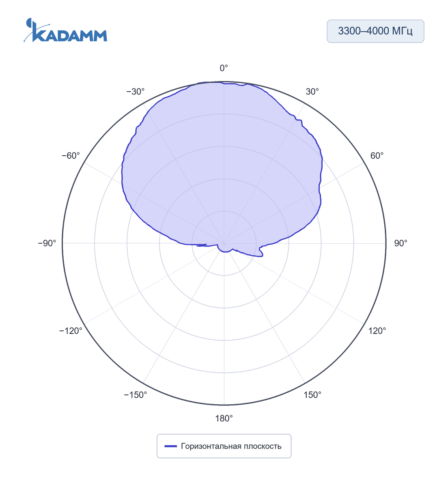
Task: Click the 3300–4000 МГц frequency label
Action: click(375, 31)
